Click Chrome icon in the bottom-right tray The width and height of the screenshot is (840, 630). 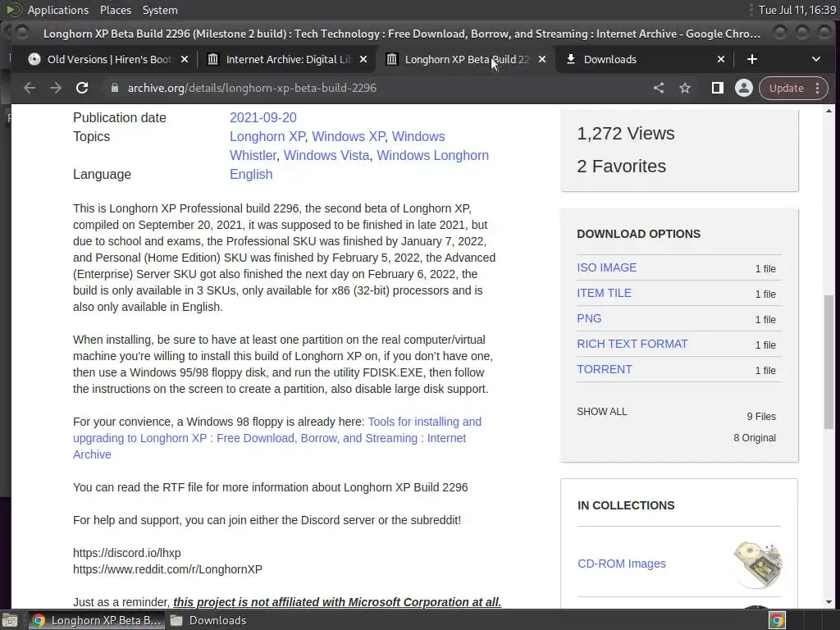(x=778, y=620)
